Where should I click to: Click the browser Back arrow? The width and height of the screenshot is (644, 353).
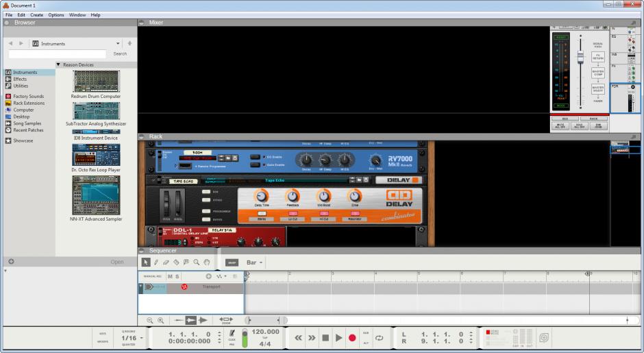click(11, 43)
